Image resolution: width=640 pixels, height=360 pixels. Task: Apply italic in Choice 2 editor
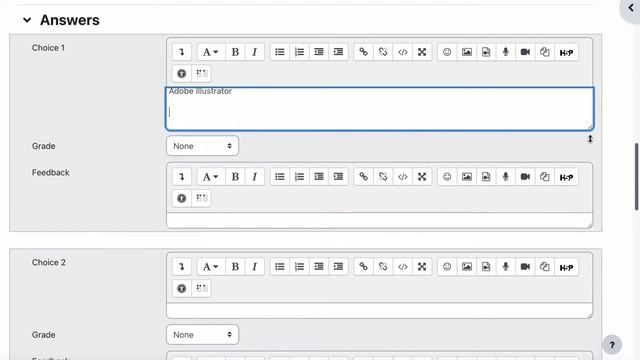255,267
